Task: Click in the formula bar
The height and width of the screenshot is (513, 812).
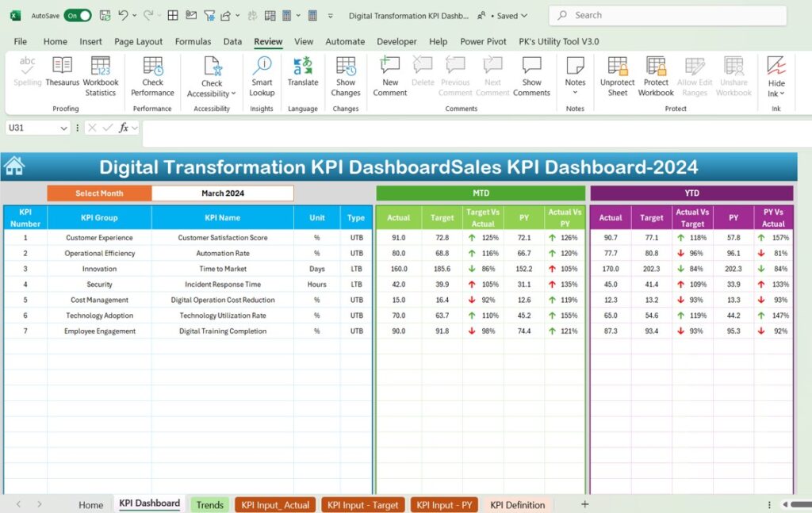Action: tap(477, 133)
